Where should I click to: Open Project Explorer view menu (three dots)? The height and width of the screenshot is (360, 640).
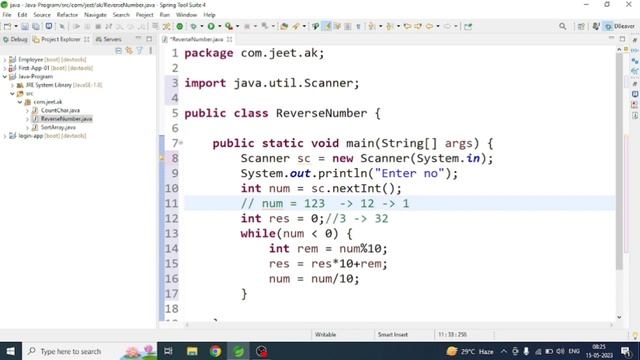point(151,51)
